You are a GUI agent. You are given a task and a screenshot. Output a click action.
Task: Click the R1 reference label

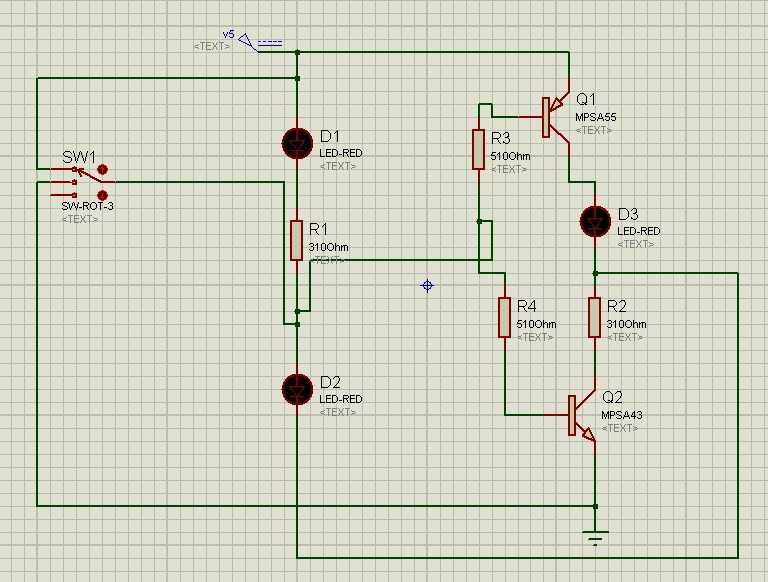(x=318, y=229)
